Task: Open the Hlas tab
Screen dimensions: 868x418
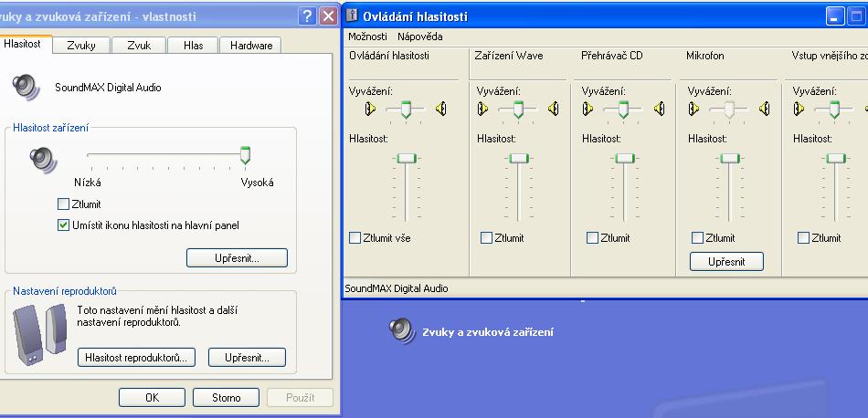Action: [193, 46]
